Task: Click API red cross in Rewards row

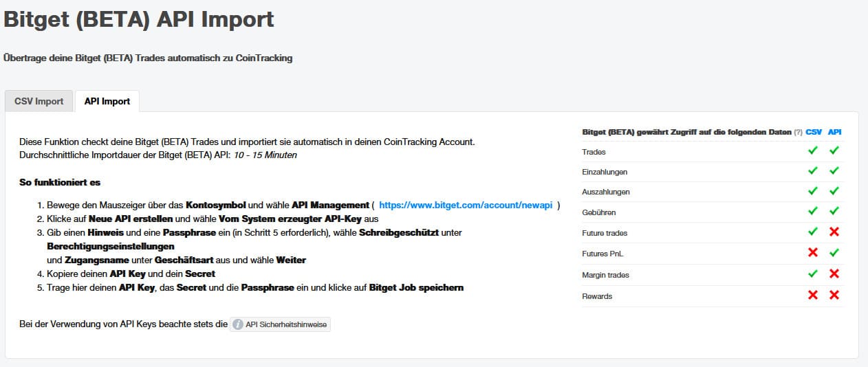Action: click(834, 295)
